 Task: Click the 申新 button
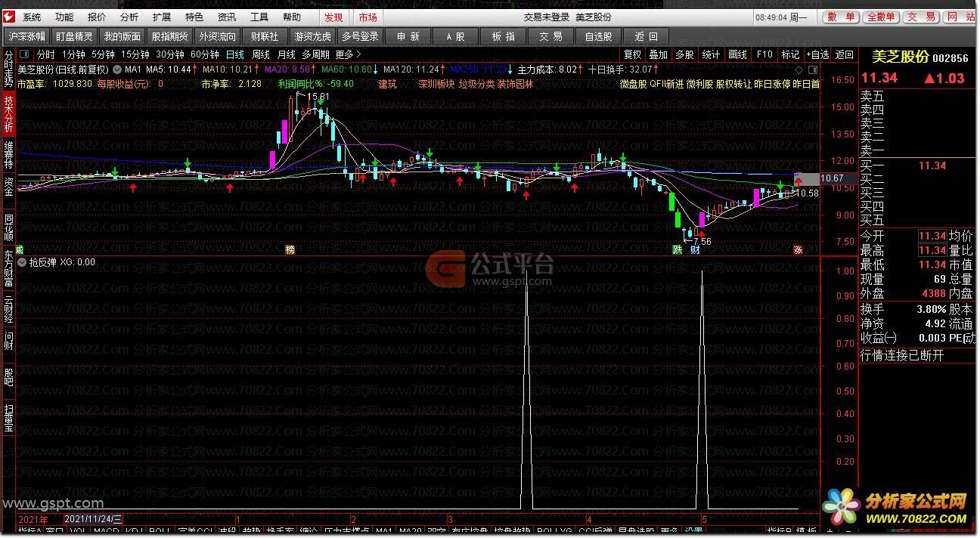408,36
